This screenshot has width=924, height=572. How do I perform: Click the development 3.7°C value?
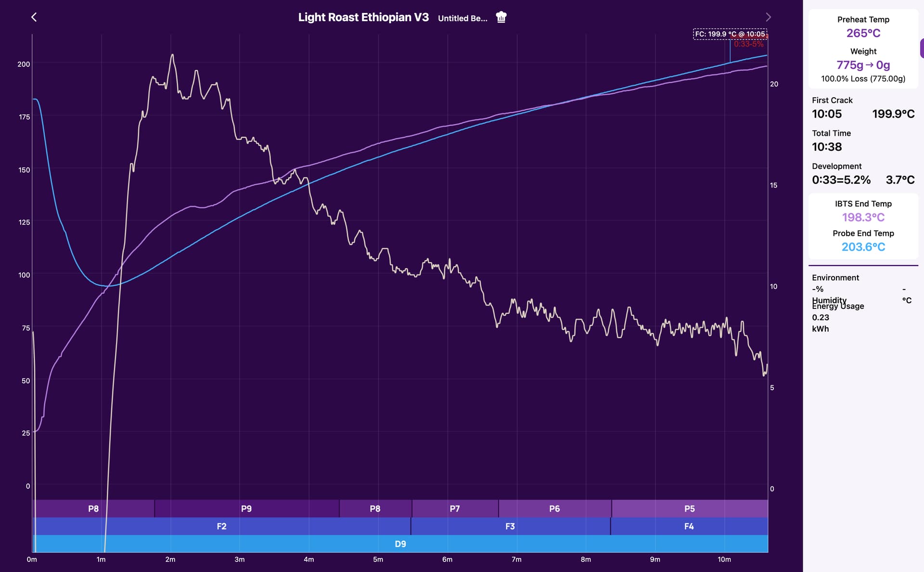coord(900,180)
